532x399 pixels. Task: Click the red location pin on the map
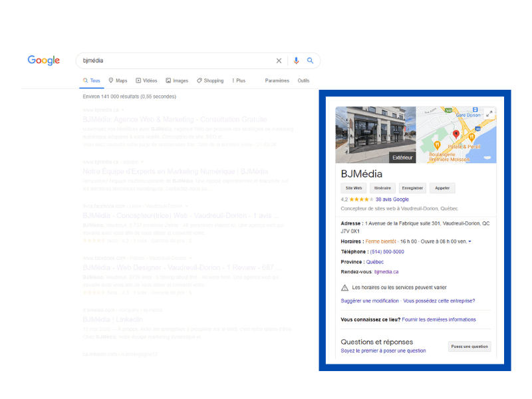click(456, 132)
